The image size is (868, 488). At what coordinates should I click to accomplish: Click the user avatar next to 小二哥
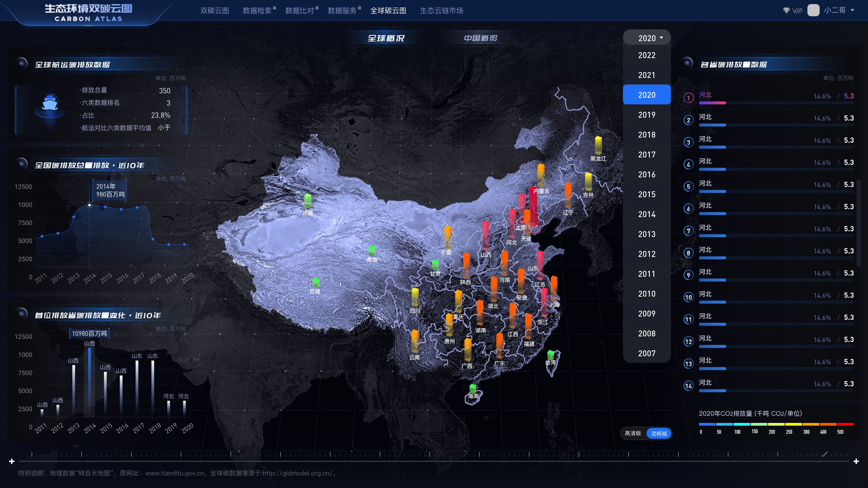point(813,10)
